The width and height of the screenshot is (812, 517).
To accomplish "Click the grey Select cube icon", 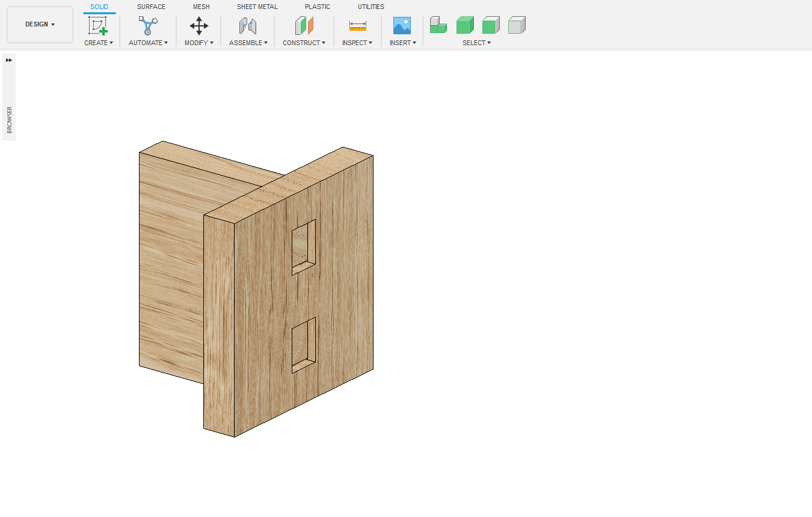I will [517, 25].
